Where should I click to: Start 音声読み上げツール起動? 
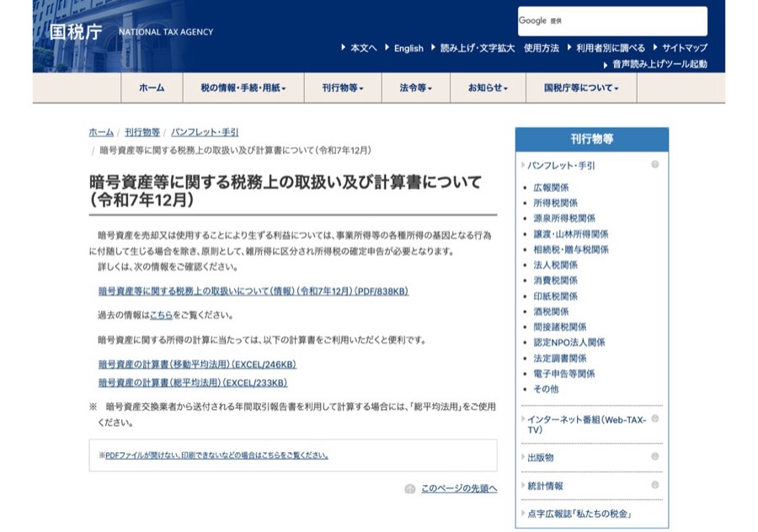659,64
